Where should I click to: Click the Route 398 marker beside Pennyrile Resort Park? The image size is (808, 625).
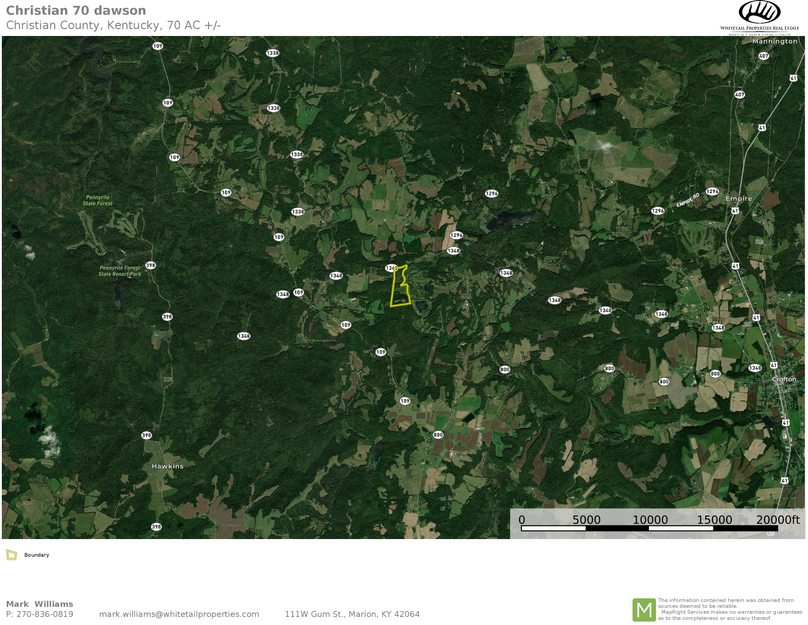[x=150, y=265]
